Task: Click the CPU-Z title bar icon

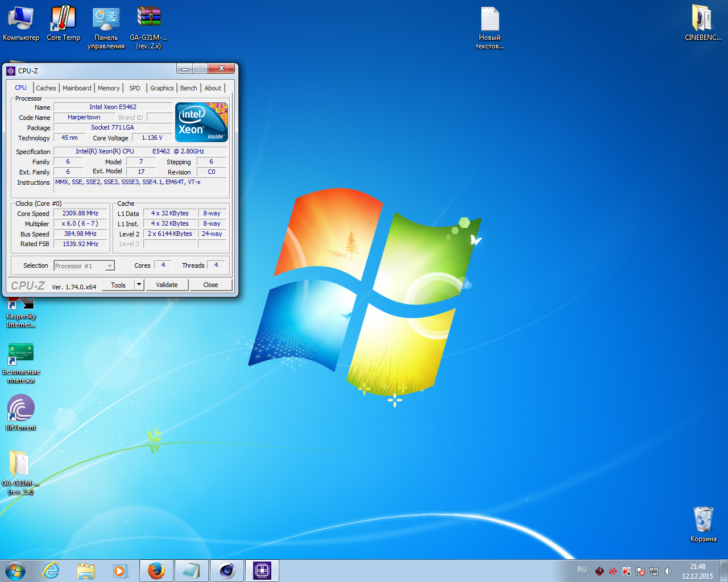Action: [x=11, y=71]
